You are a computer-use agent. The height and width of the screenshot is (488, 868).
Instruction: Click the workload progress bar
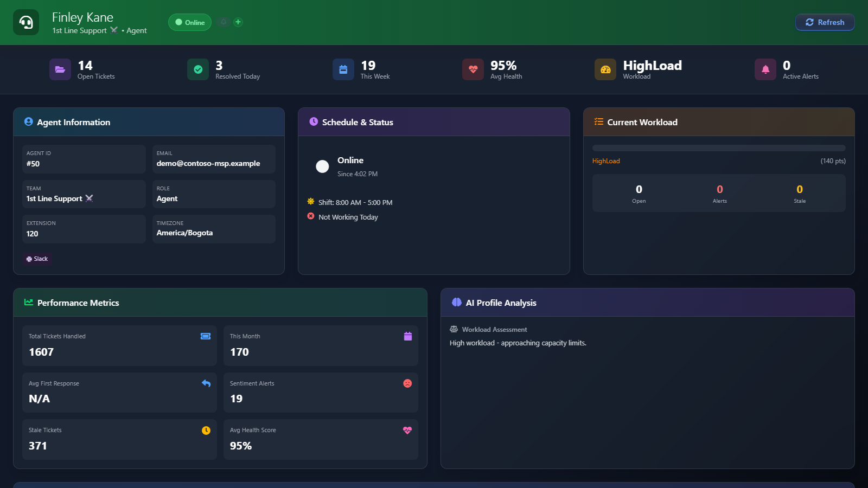[719, 148]
